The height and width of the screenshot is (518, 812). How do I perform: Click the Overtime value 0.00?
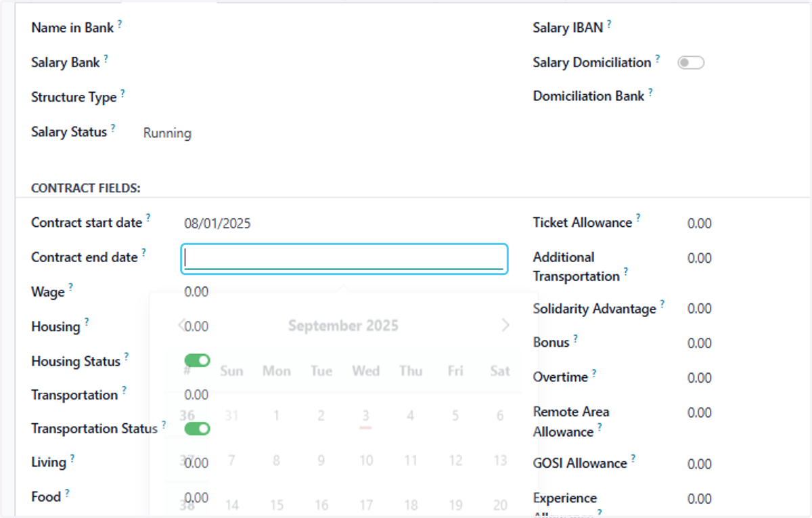(x=699, y=378)
